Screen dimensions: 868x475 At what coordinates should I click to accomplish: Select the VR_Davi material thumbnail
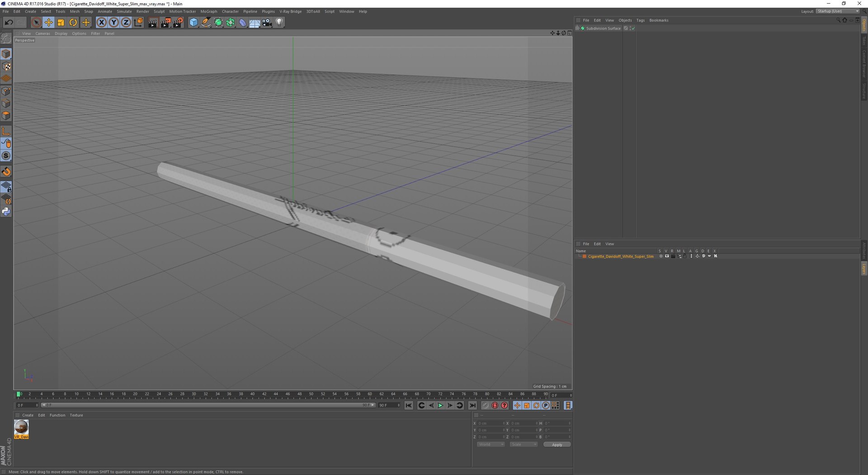21,429
